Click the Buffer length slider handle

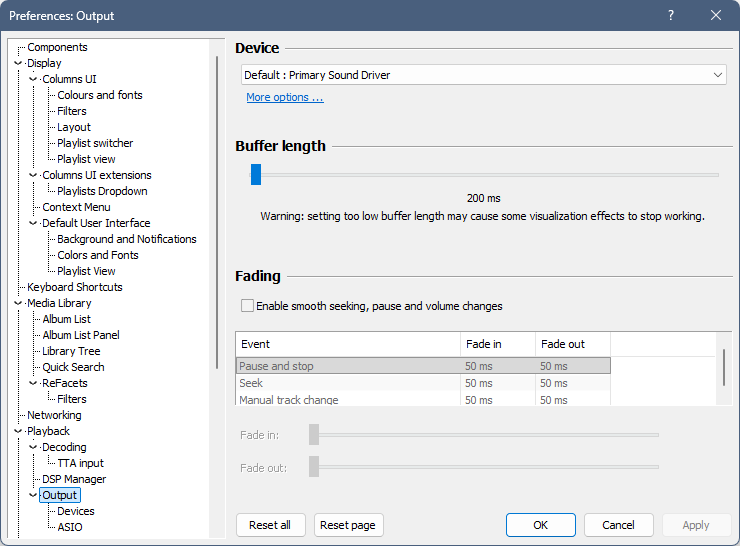[x=256, y=175]
